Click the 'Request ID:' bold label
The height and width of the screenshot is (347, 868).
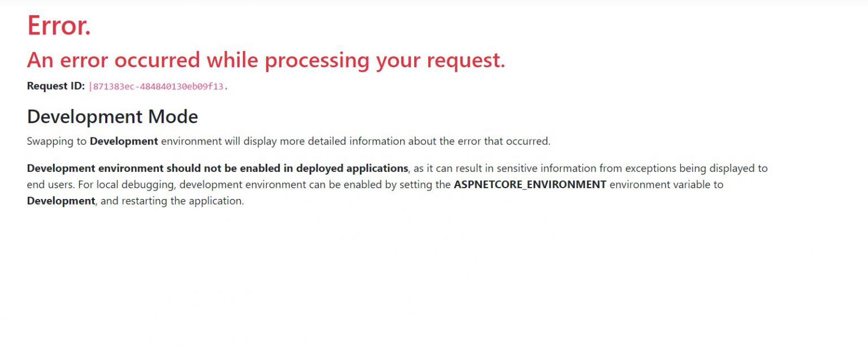(x=56, y=86)
